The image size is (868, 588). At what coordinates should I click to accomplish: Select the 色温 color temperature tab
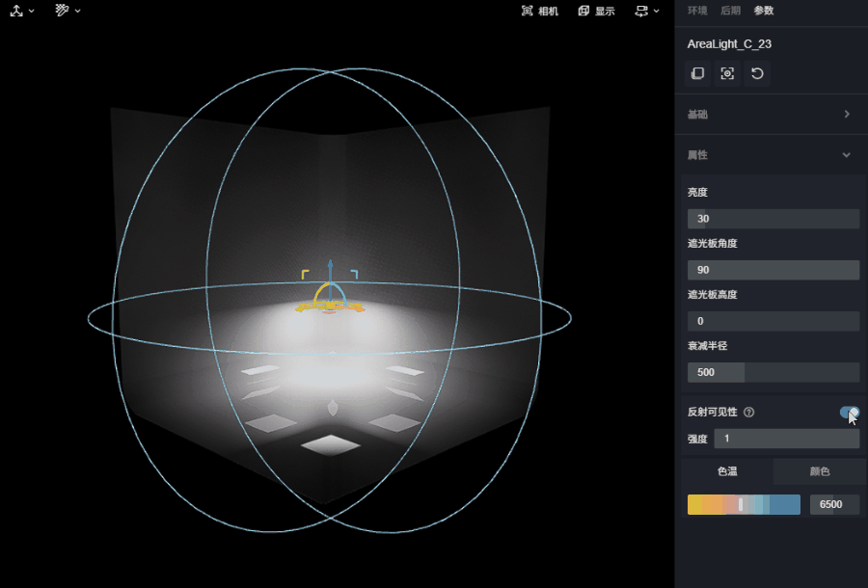pyautogui.click(x=727, y=471)
